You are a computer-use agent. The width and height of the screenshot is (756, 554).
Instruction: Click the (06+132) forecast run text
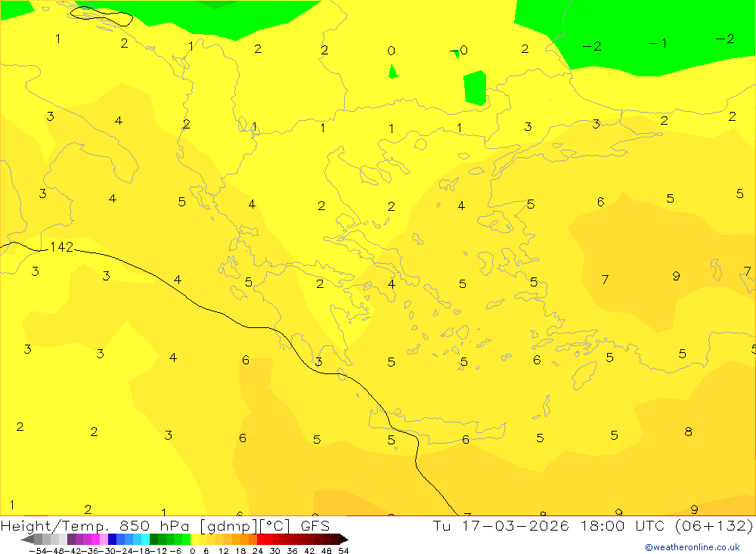click(714, 525)
